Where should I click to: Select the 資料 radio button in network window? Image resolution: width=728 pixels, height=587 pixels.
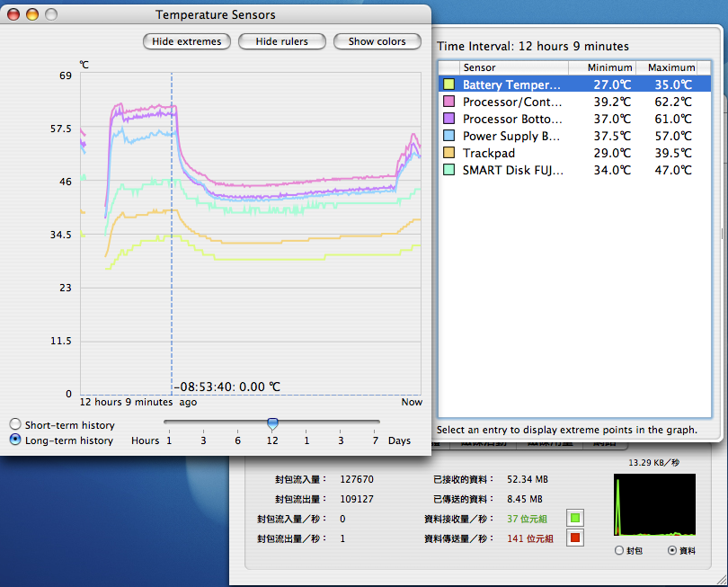tap(672, 550)
